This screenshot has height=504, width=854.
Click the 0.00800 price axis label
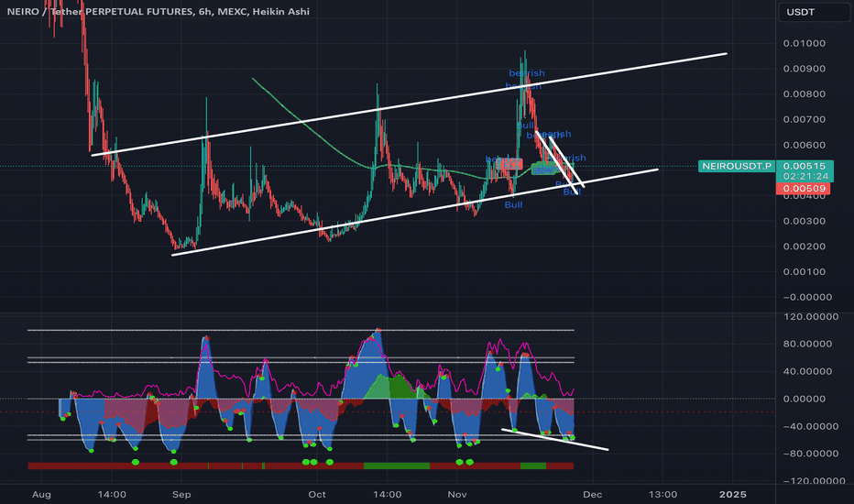coord(805,94)
